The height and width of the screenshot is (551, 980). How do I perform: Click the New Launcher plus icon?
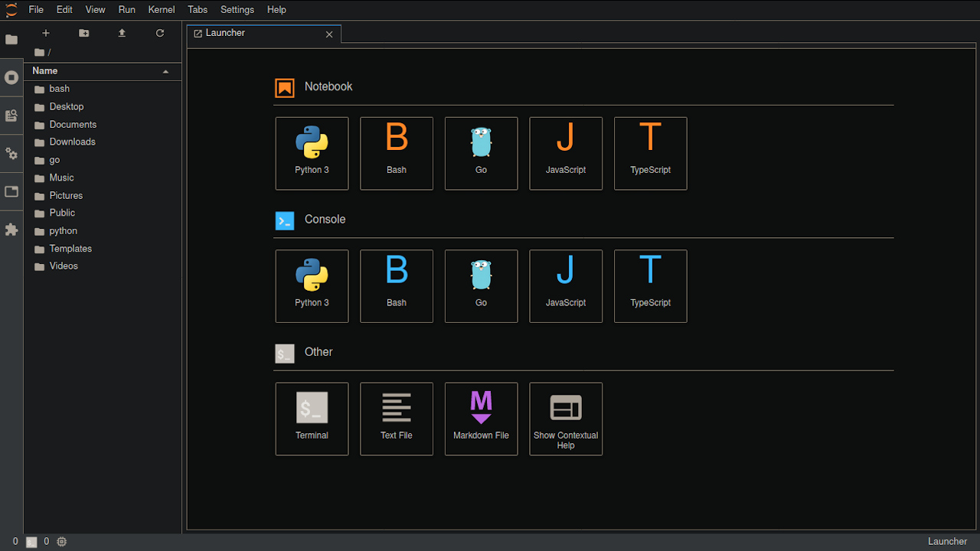(46, 33)
